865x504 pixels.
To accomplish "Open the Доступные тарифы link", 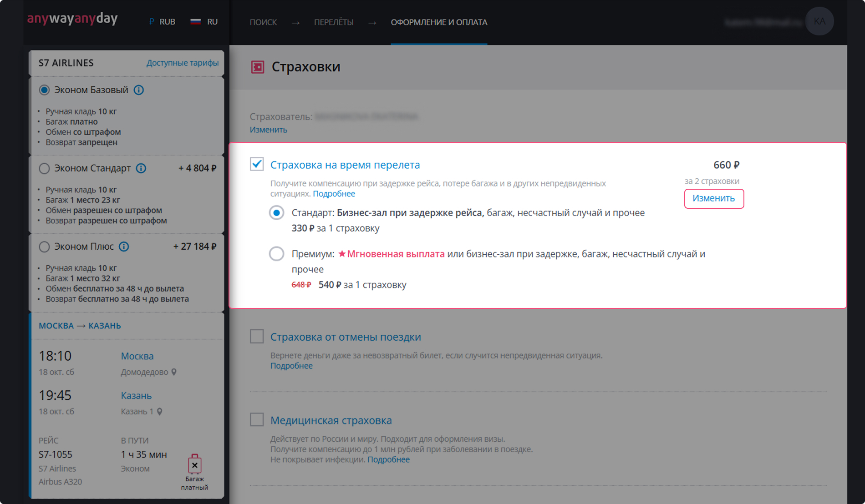I will pyautogui.click(x=182, y=63).
